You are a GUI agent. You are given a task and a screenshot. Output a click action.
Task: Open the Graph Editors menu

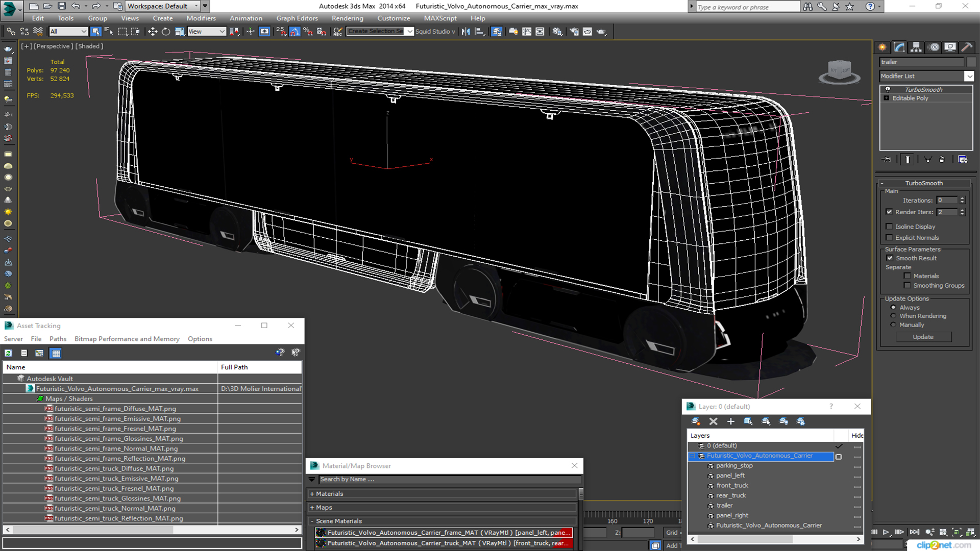click(297, 18)
